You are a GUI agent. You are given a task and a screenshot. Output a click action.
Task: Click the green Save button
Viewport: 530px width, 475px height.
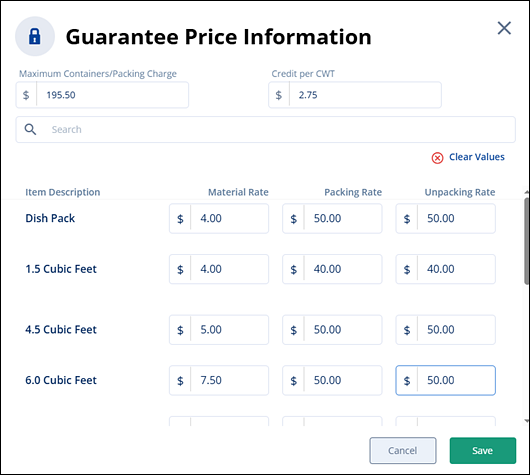click(483, 450)
